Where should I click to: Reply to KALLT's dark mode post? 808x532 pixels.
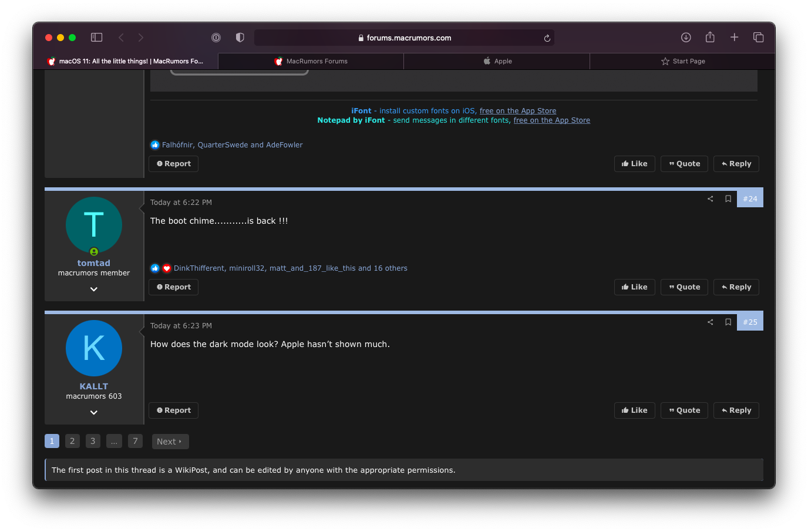coord(736,410)
